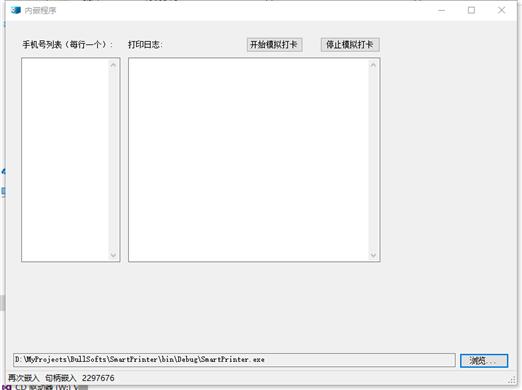Click phone list scrollbar up arrow

tap(113, 65)
